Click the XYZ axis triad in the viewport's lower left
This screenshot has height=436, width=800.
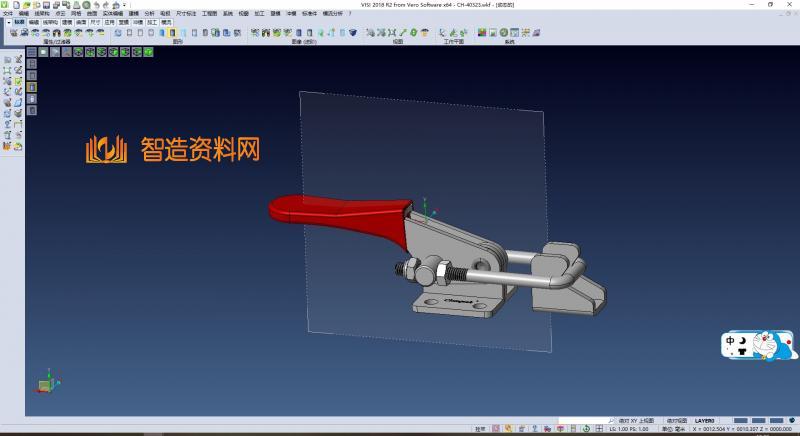47,381
